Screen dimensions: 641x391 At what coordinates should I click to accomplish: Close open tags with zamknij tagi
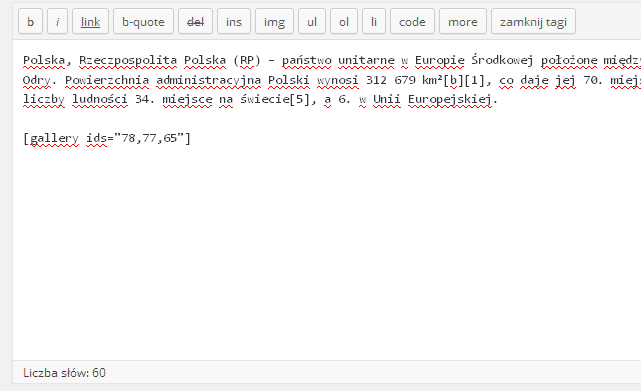[533, 21]
